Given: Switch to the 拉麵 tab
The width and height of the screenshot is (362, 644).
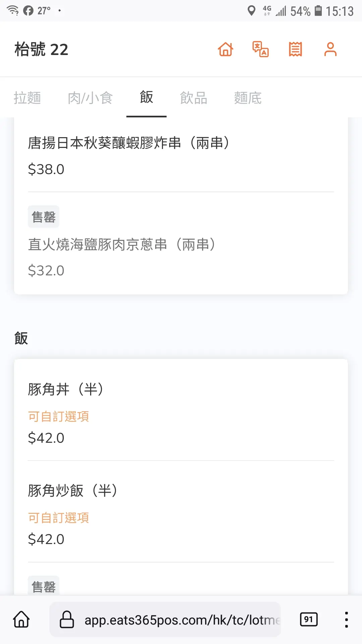Looking at the screenshot, I should (27, 98).
